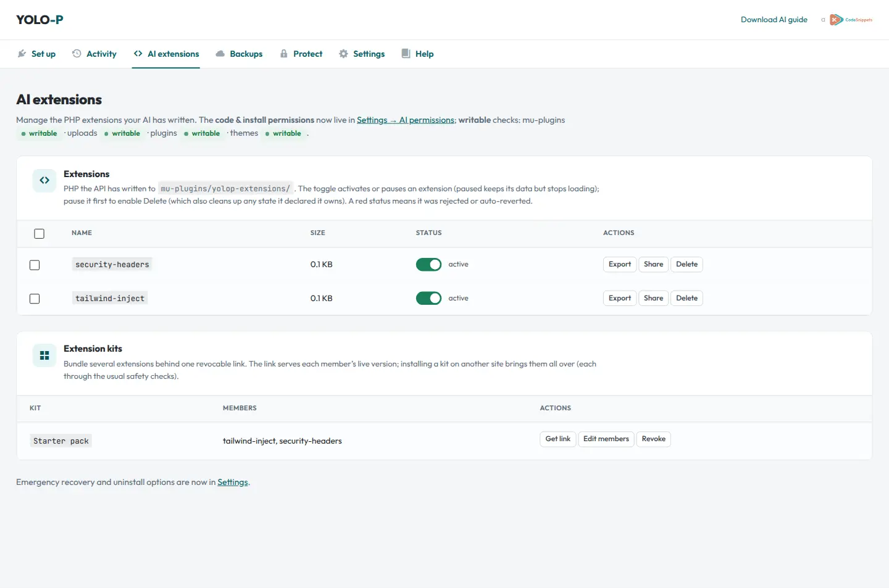Check the tailwind-inject row checkbox
Image resolution: width=889 pixels, height=588 pixels.
(35, 299)
